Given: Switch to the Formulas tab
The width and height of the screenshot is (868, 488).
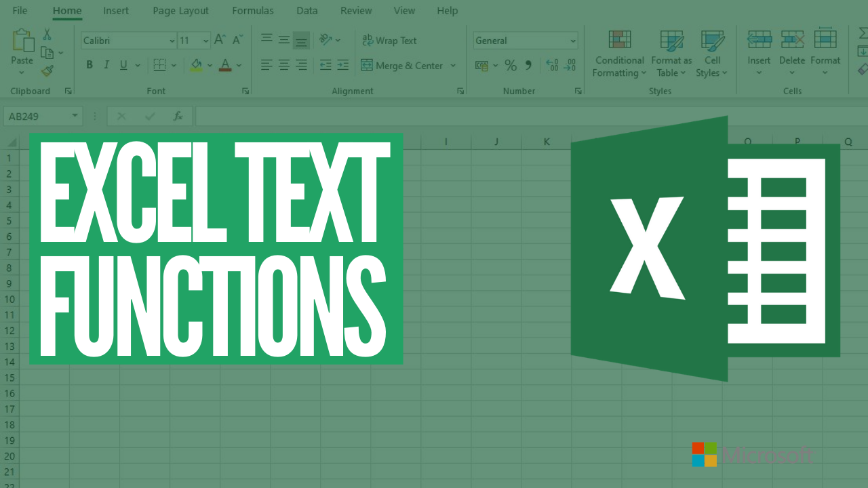Looking at the screenshot, I should 252,11.
